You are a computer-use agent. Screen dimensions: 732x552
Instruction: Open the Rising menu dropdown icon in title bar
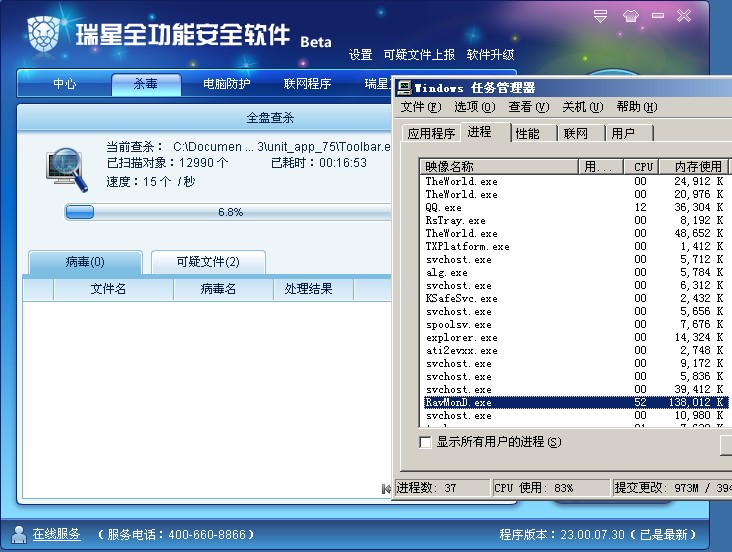pyautogui.click(x=600, y=16)
